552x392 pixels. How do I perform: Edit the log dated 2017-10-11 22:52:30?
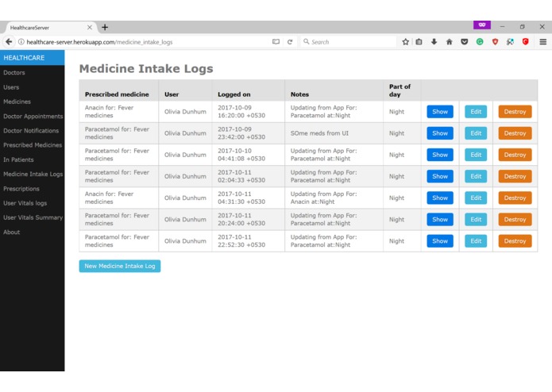pos(476,241)
